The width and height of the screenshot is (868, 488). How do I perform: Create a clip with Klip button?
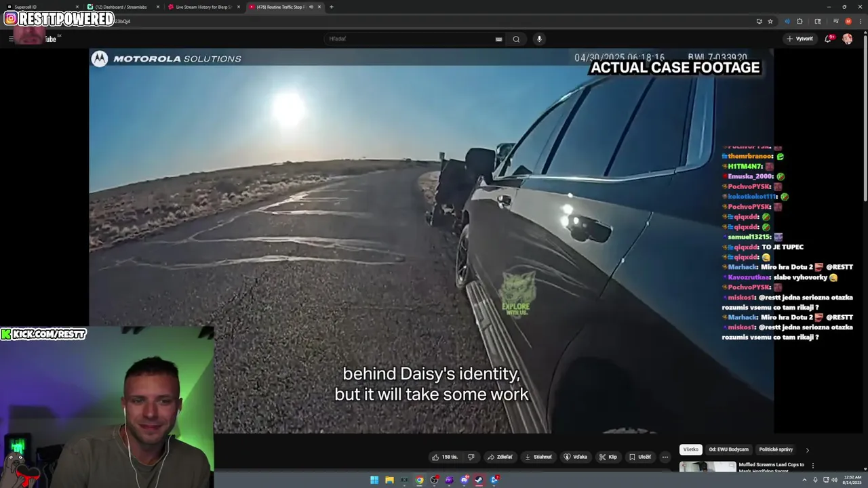608,457
